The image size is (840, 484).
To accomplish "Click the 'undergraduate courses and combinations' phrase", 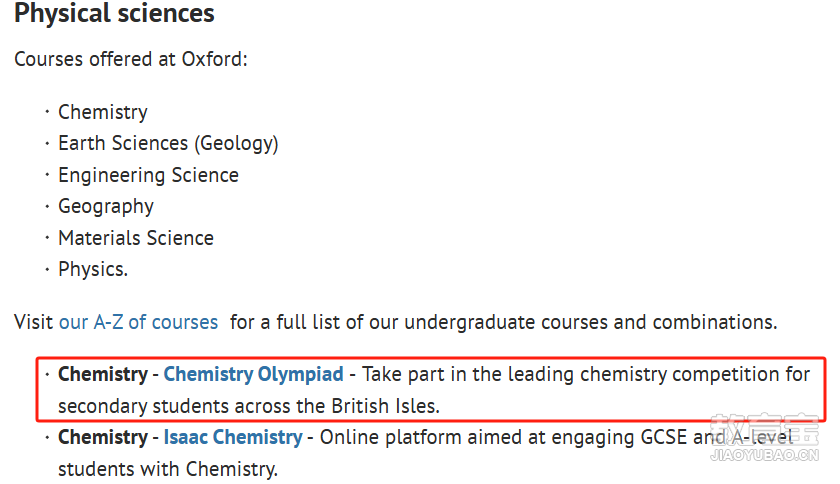I will [x=590, y=322].
